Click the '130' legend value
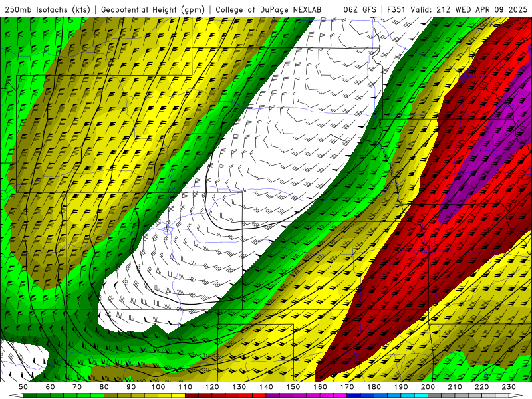This screenshot has height=399, width=532. point(239,387)
